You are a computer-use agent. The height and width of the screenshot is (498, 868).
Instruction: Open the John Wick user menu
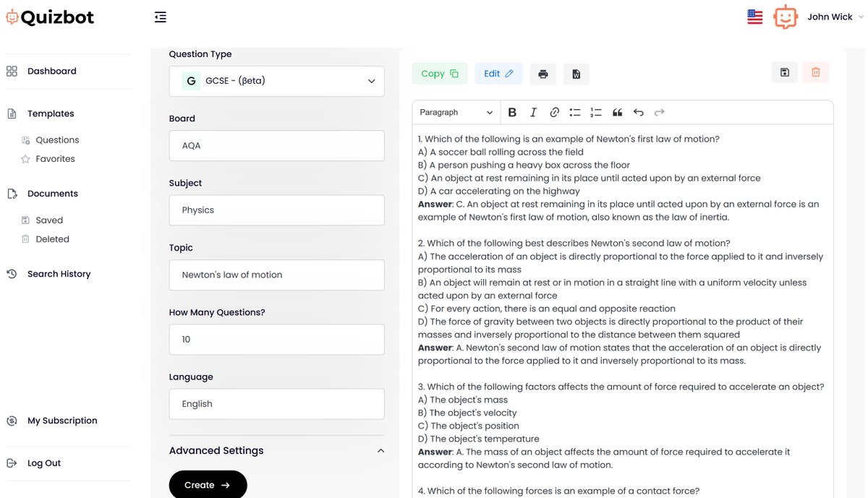tap(835, 17)
